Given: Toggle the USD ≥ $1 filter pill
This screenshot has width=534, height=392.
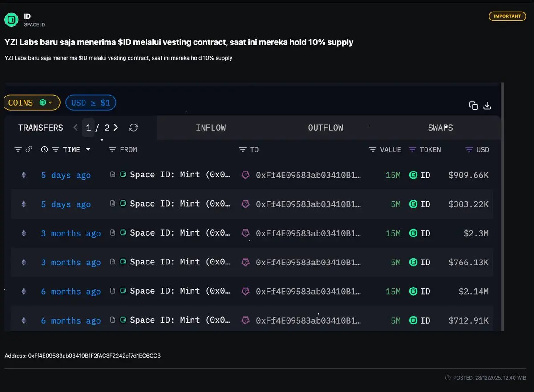Looking at the screenshot, I should (x=91, y=103).
